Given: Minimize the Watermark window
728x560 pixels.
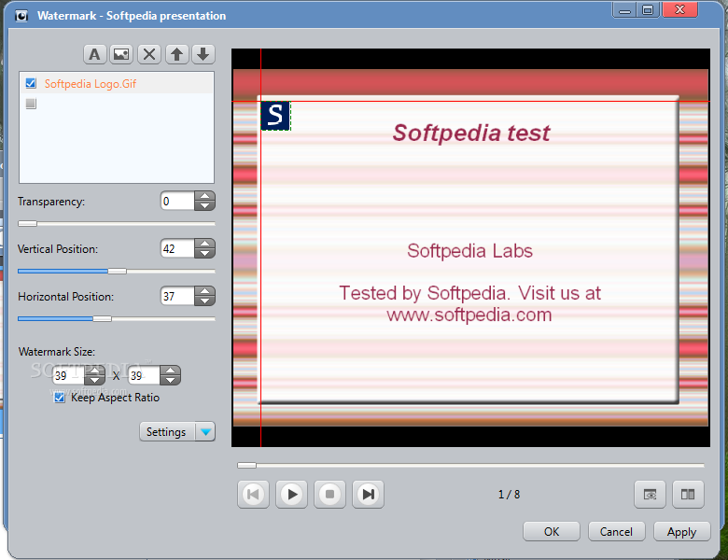Looking at the screenshot, I should 625,9.
